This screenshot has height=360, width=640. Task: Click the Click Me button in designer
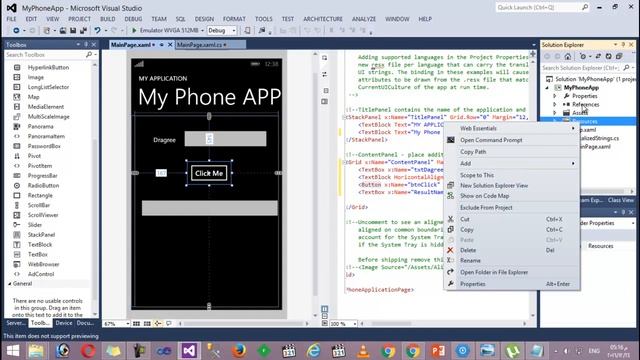(x=209, y=173)
